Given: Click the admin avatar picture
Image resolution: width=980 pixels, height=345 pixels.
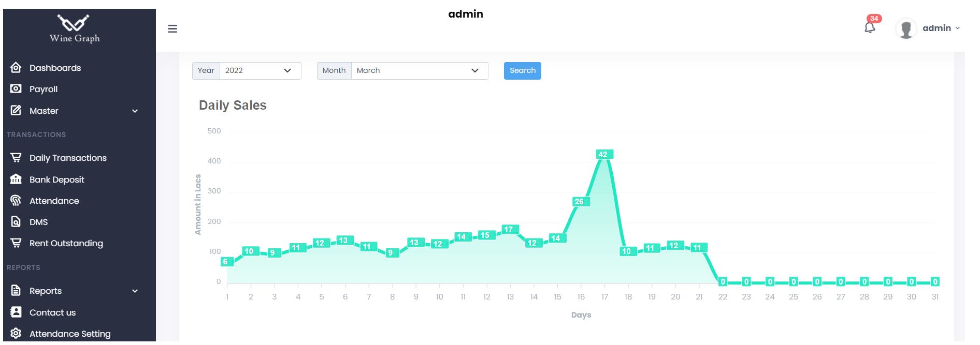Looking at the screenshot, I should point(906,28).
